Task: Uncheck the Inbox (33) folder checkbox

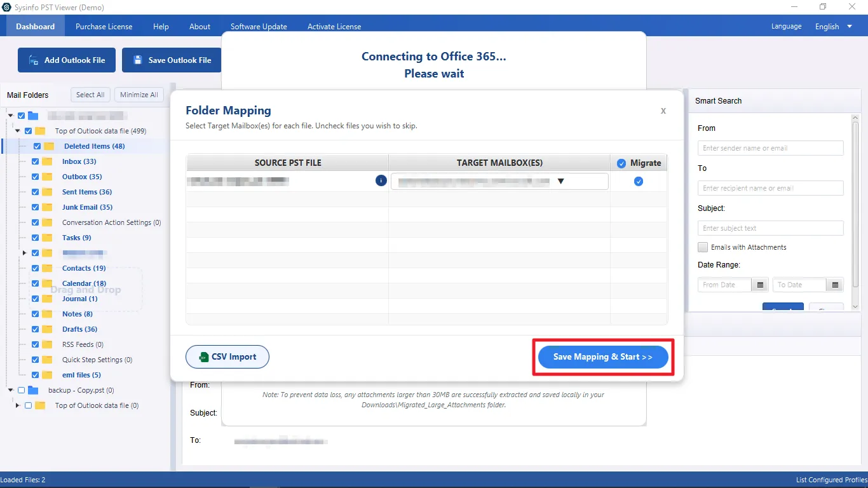Action: point(35,161)
